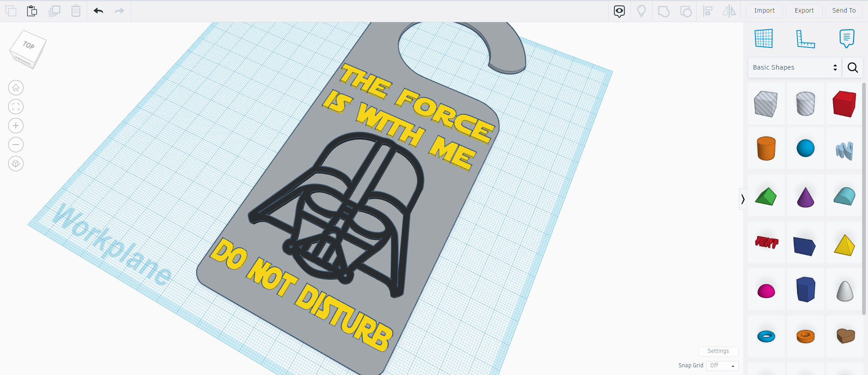
Task: Click the Home view button
Action: click(16, 88)
